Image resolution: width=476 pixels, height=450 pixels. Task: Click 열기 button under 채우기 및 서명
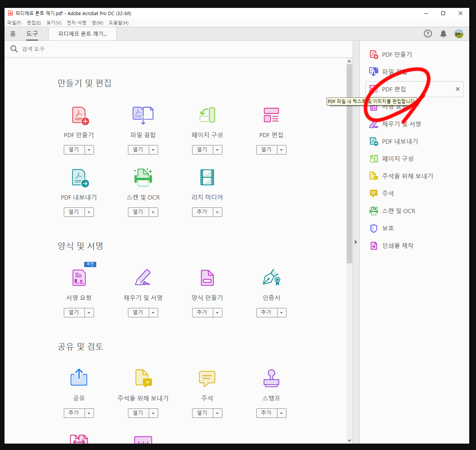pos(139,312)
